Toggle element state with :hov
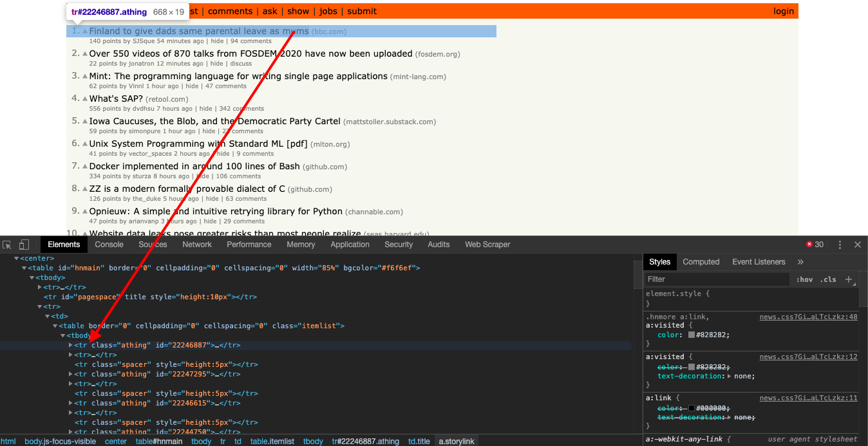This screenshot has width=868, height=446. (x=805, y=279)
